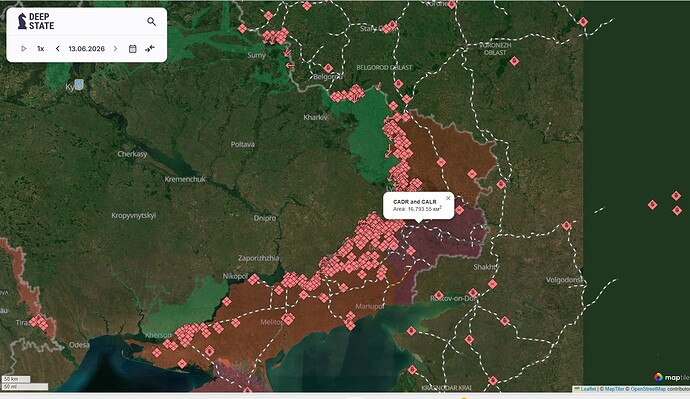Advance to the next date
690x399 pixels.
[x=115, y=48]
